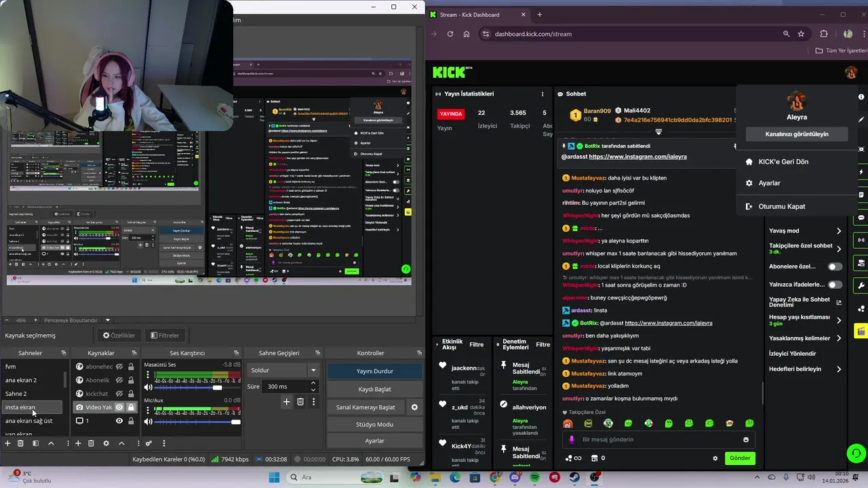Viewport: 868px width, 488px height.
Task: Click Bir mesaj gönderin input field
Action: click(658, 440)
